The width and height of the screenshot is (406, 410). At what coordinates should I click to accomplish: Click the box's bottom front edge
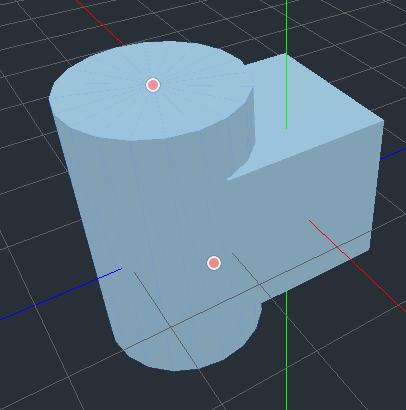tap(316, 276)
